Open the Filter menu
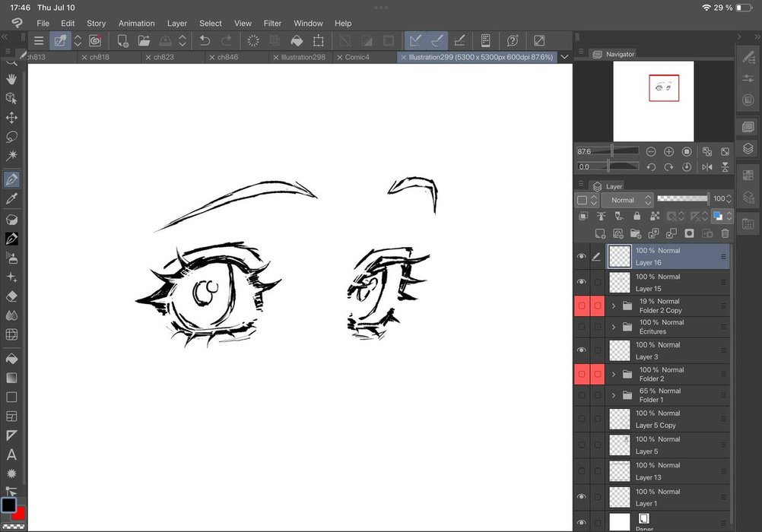This screenshot has height=532, width=762. tap(272, 24)
